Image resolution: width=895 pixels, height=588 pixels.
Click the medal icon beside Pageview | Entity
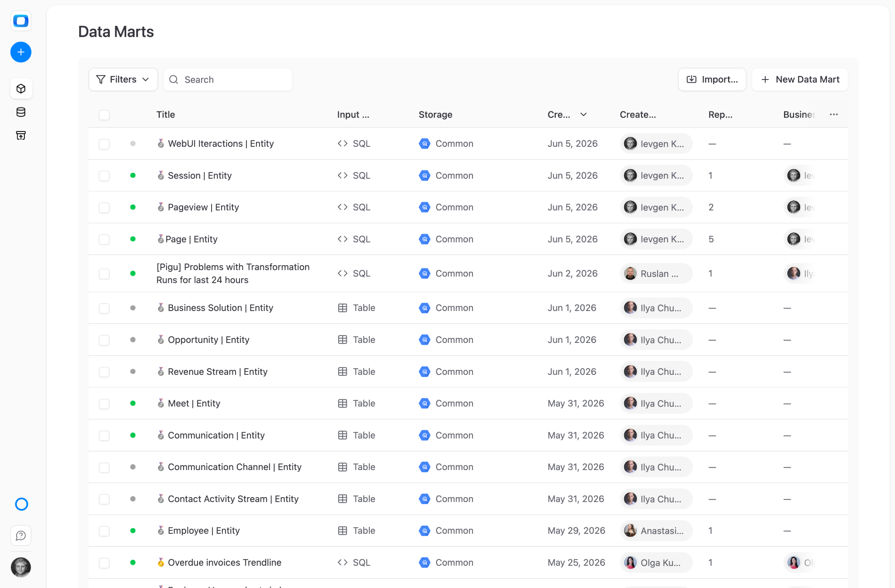pos(161,207)
